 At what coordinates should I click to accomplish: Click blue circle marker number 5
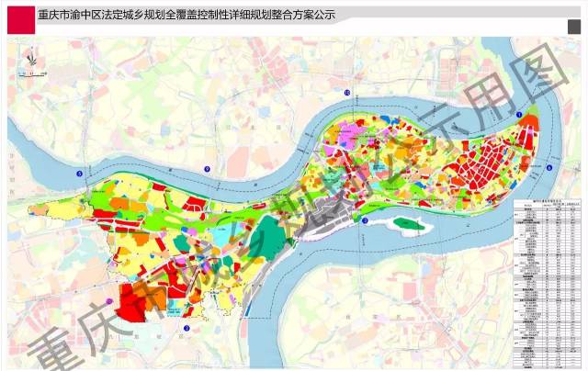(x=79, y=173)
